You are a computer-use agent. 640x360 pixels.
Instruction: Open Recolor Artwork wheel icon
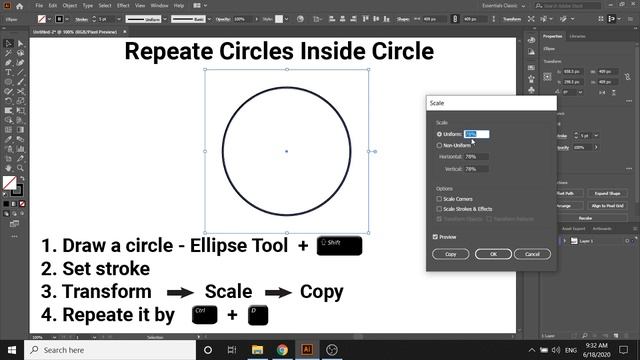(x=300, y=19)
